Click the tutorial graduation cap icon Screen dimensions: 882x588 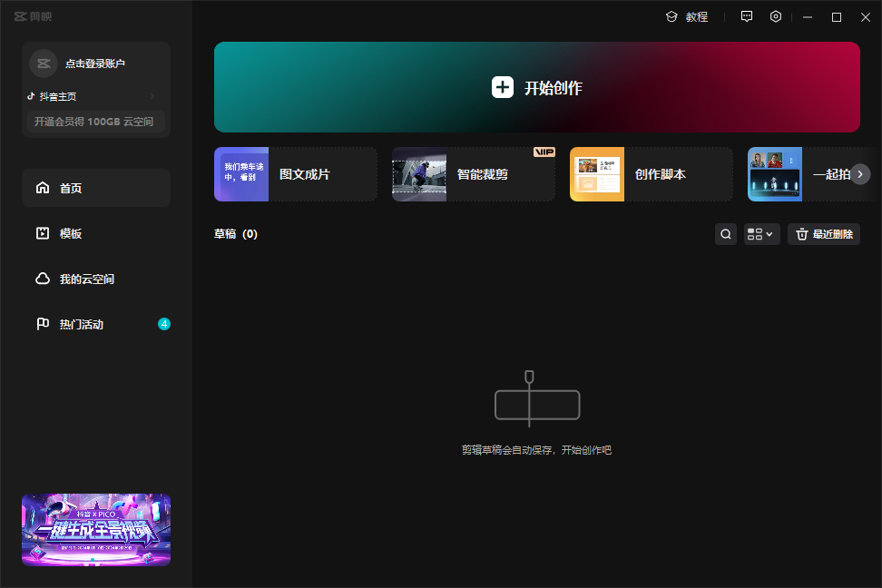click(x=671, y=17)
